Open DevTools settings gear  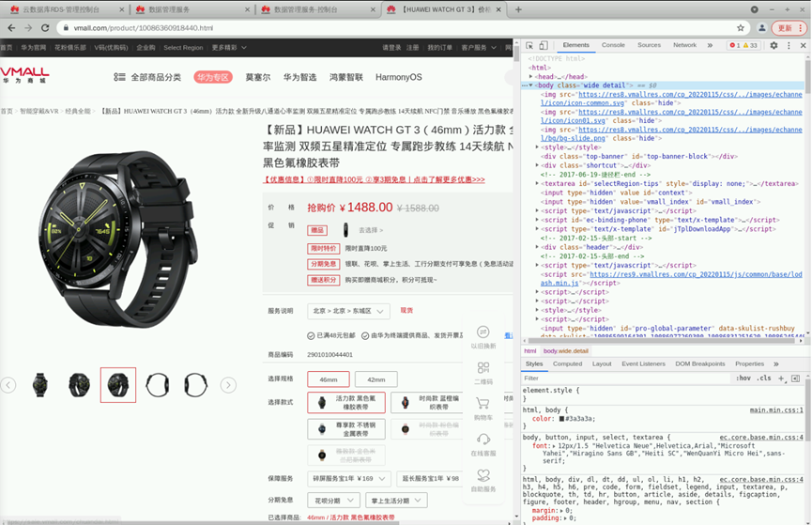pyautogui.click(x=774, y=46)
